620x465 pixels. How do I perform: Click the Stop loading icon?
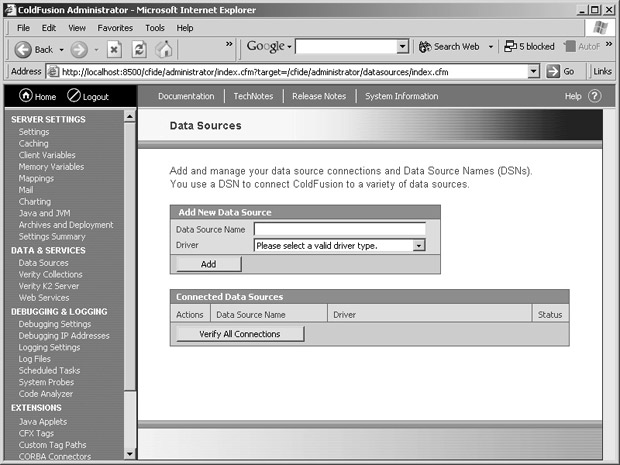click(114, 50)
